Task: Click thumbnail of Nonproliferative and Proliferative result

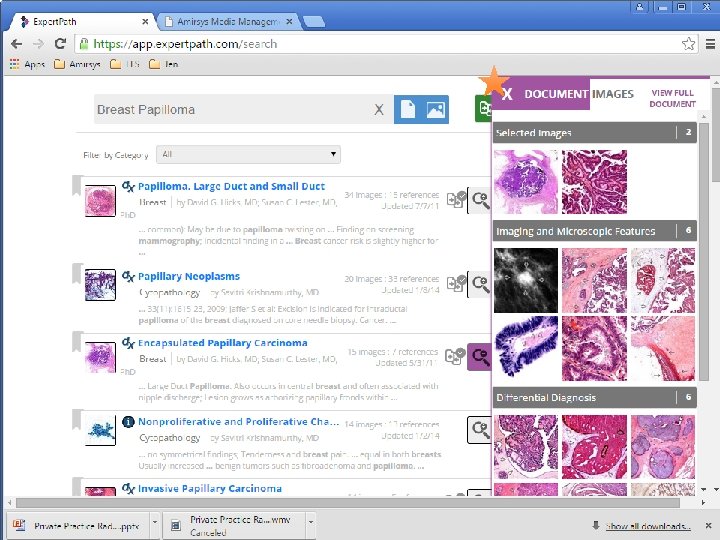Action: pos(100,430)
